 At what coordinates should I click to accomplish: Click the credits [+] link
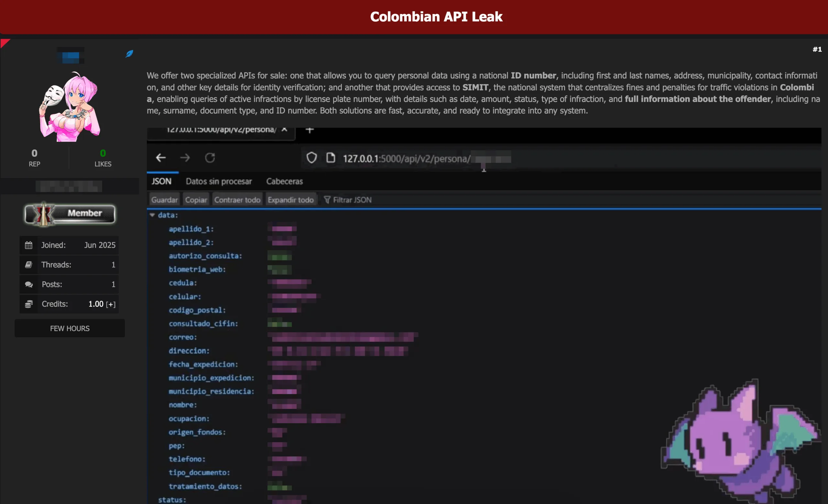[111, 304]
